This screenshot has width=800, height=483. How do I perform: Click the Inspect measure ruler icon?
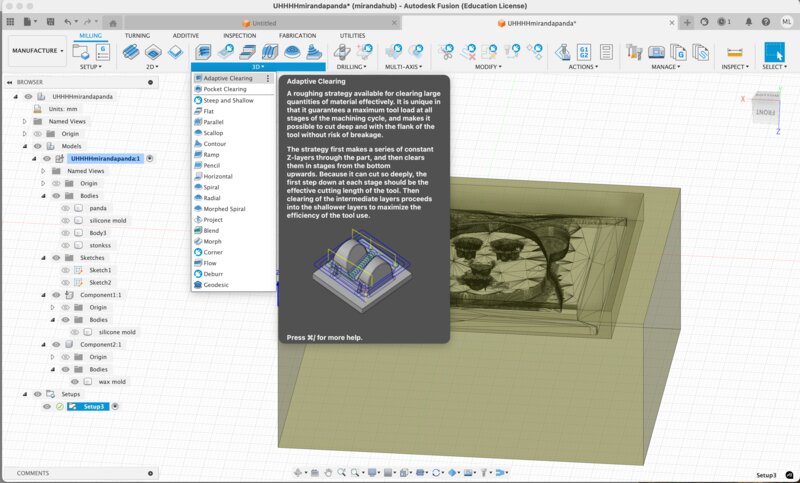pos(735,51)
